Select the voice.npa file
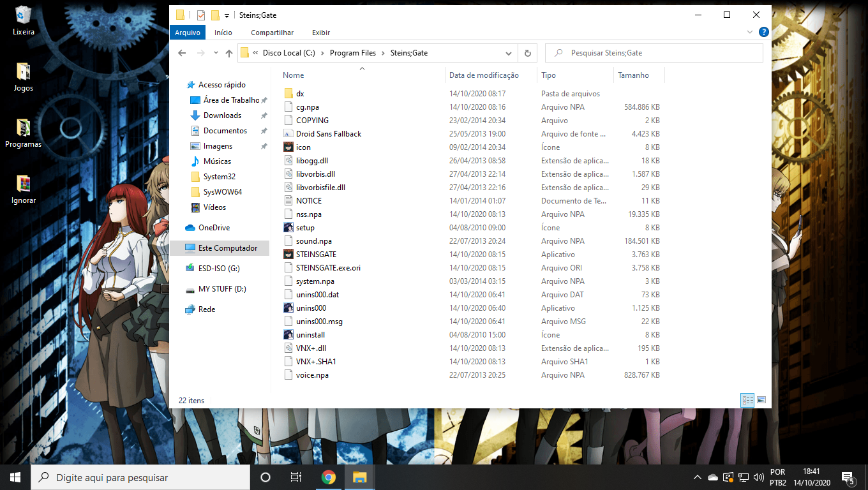This screenshot has width=868, height=490. [312, 375]
